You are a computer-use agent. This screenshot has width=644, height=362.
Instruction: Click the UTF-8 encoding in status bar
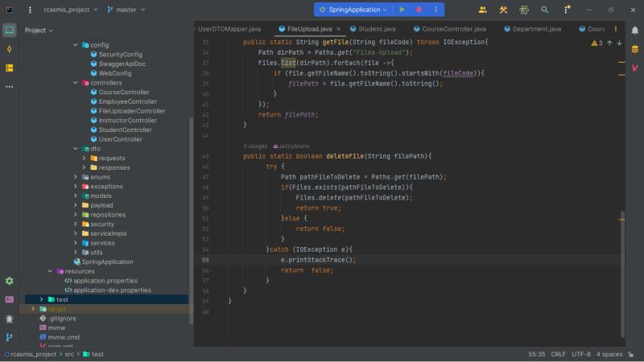click(581, 354)
